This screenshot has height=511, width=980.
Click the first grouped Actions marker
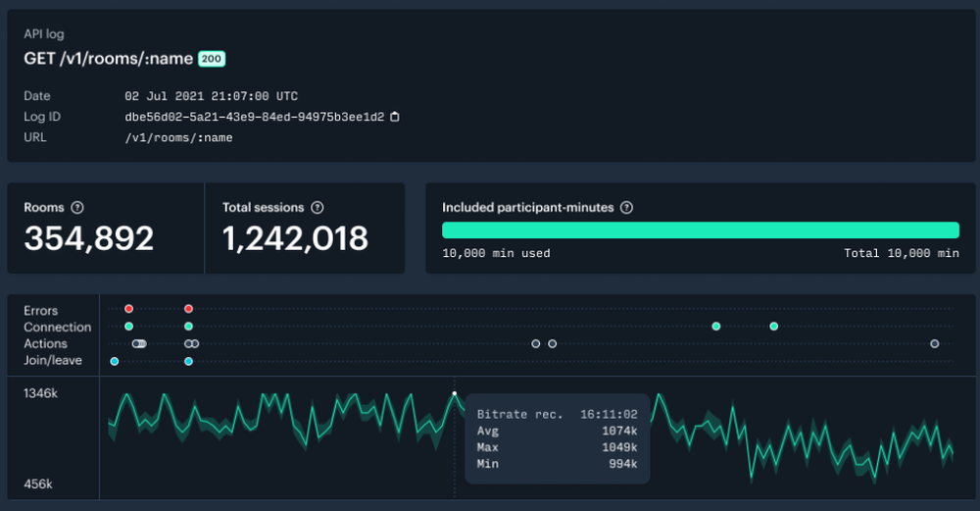coord(139,343)
